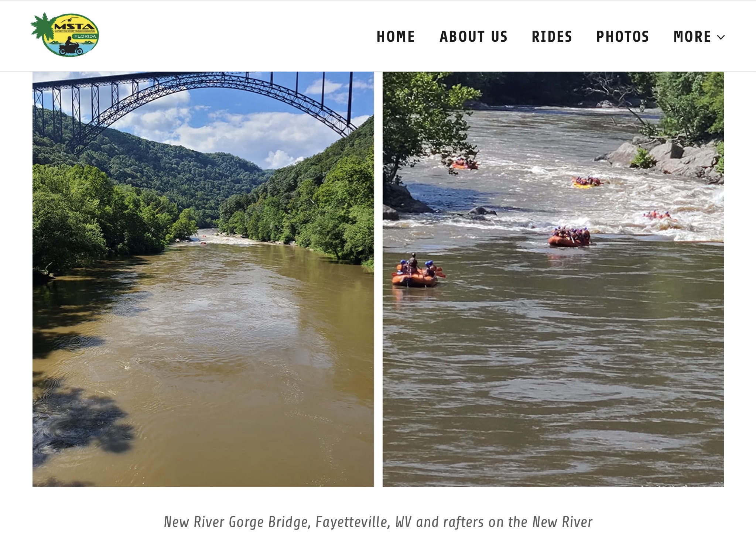The width and height of the screenshot is (756, 538).
Task: Open the river rafters photo
Action: pos(553,279)
